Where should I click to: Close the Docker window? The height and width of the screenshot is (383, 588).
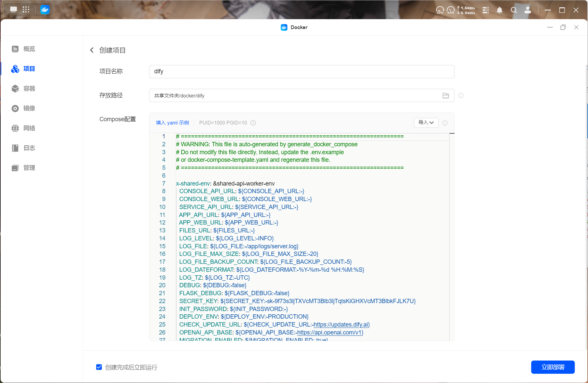tap(576, 27)
